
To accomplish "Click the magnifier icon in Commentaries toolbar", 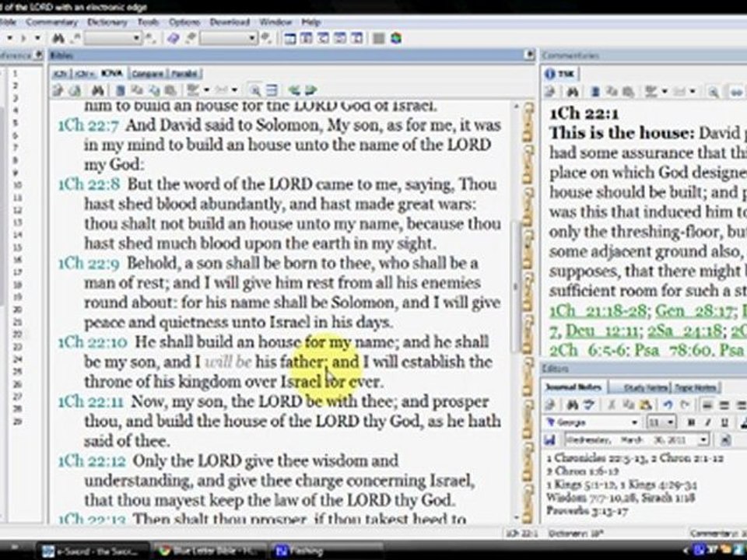I will click(x=713, y=92).
